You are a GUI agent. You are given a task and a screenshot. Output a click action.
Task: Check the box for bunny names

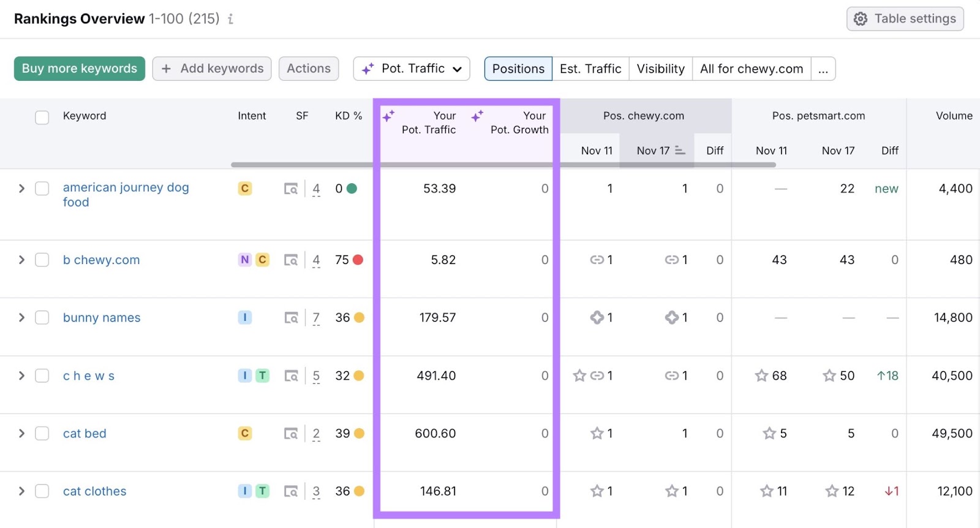coord(42,317)
